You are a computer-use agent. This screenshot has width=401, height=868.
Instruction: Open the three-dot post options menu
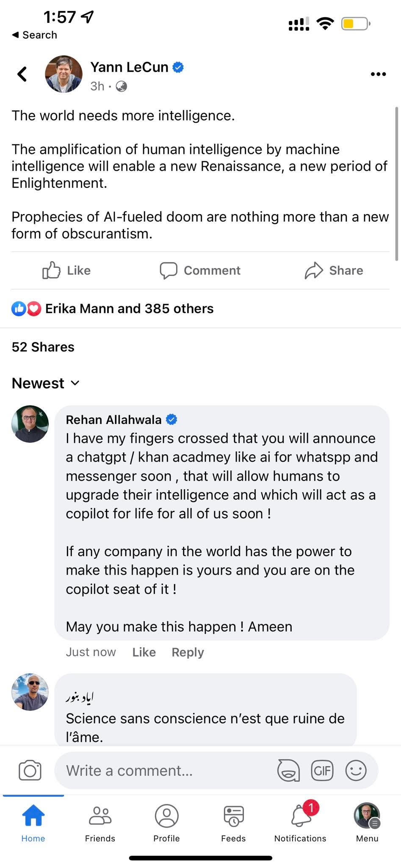click(x=378, y=74)
